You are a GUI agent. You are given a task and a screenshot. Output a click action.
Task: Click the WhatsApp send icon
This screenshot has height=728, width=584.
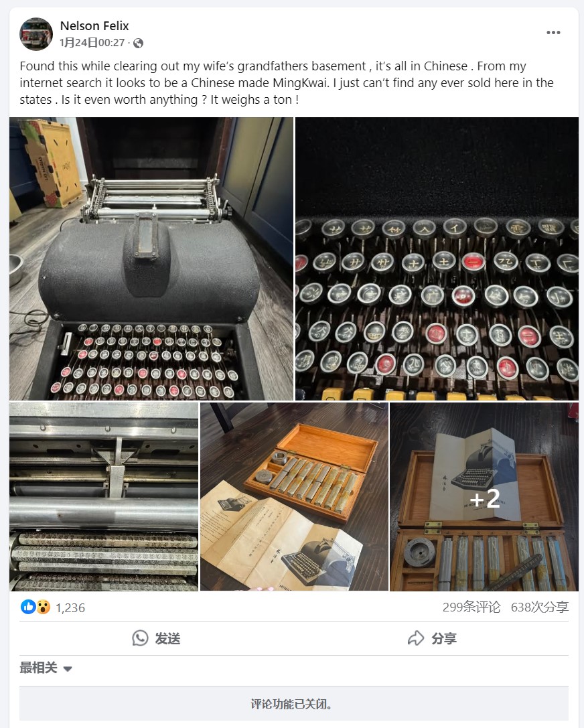[140, 638]
